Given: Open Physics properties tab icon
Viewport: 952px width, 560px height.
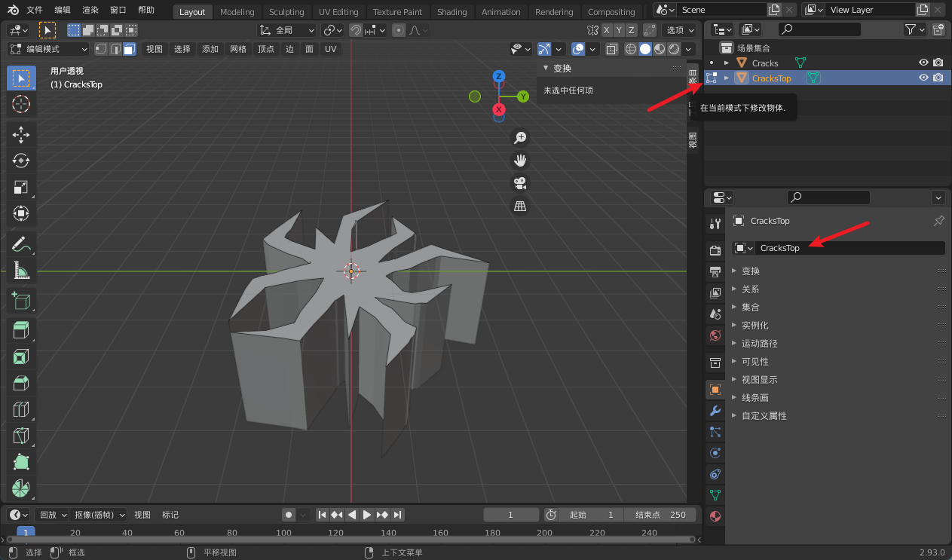Looking at the screenshot, I should coord(715,453).
